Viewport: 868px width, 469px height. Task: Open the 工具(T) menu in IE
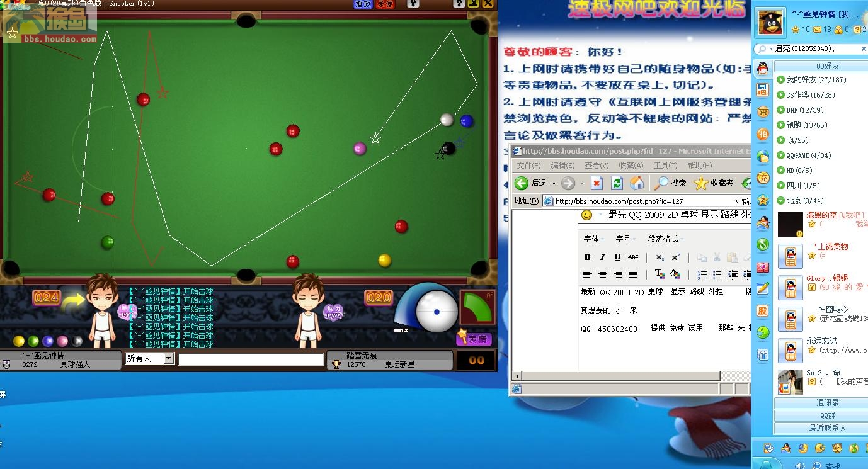coord(665,166)
